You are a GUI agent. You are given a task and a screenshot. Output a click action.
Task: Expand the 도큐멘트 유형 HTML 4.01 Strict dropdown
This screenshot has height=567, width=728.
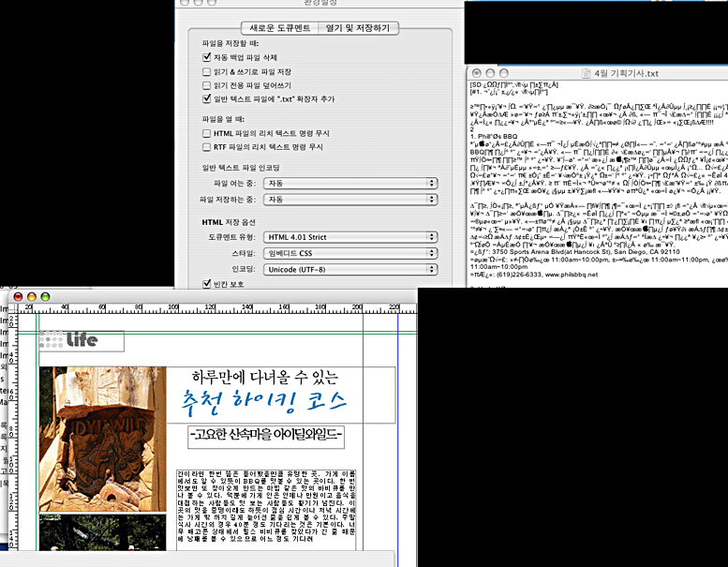tap(349, 237)
